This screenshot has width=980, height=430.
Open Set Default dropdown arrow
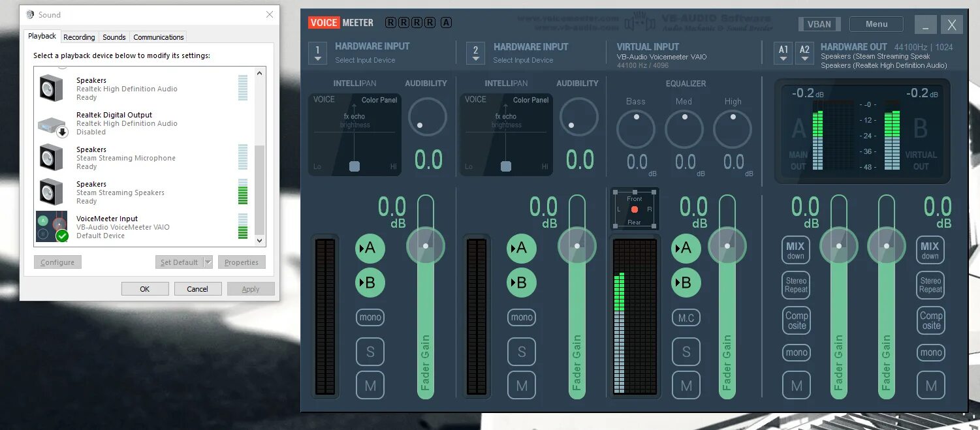tap(208, 262)
